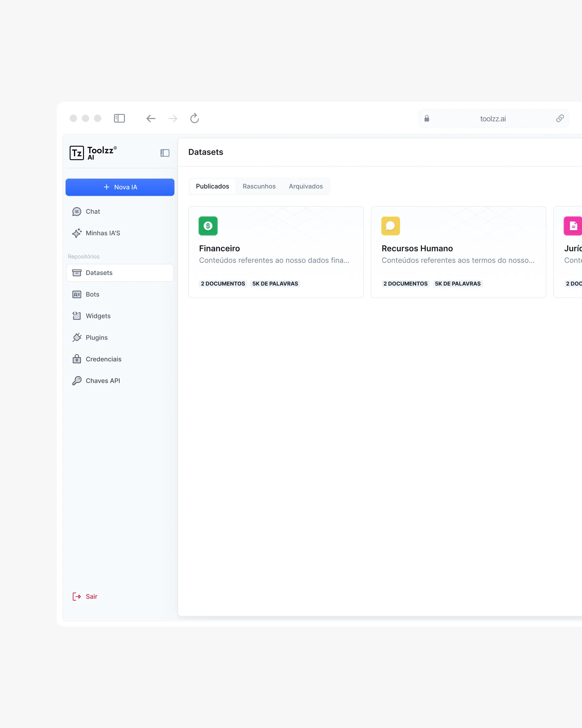
Task: Open Credenciais in the sidebar
Action: point(103,359)
